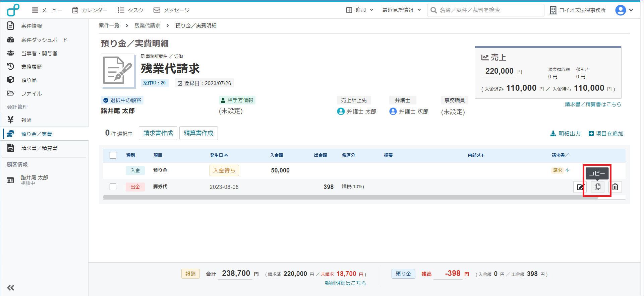Open 業務履歴 in the sidebar

tap(32, 67)
